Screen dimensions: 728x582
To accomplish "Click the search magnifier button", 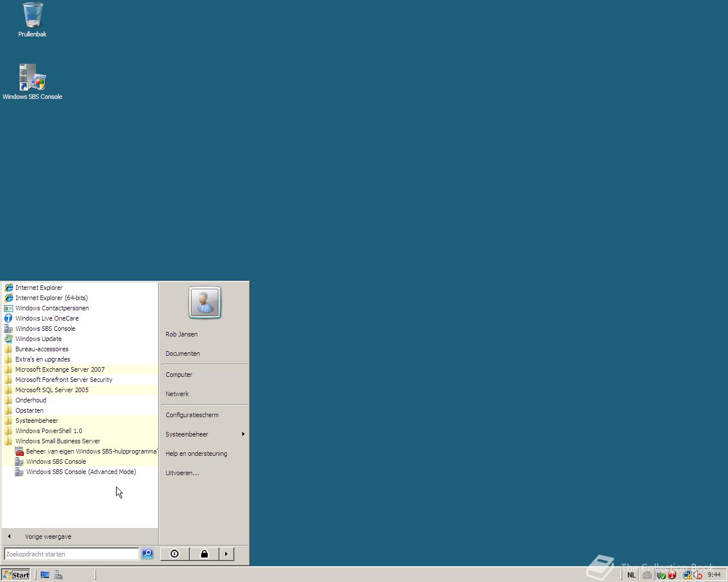I will [147, 554].
